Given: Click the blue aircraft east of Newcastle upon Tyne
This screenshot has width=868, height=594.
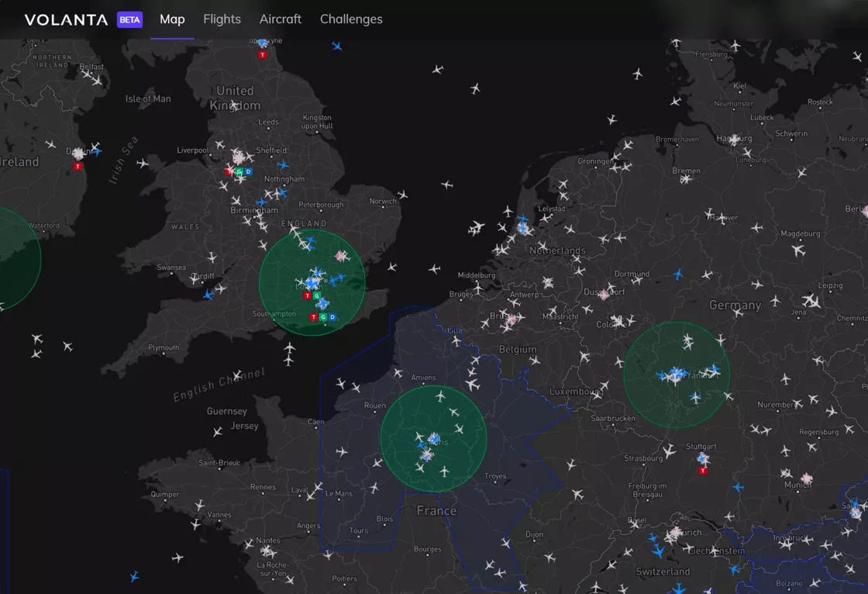Looking at the screenshot, I should [336, 46].
